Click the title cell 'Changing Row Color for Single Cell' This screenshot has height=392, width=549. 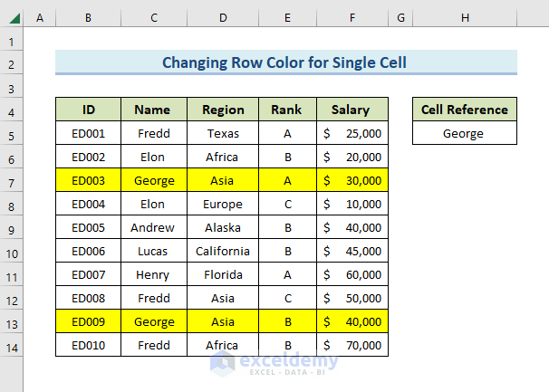point(285,62)
